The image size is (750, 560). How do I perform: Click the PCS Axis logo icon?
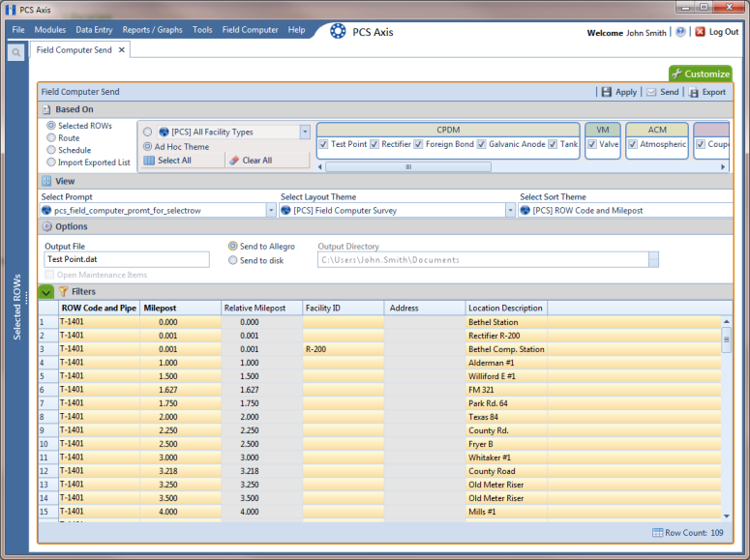point(338,31)
